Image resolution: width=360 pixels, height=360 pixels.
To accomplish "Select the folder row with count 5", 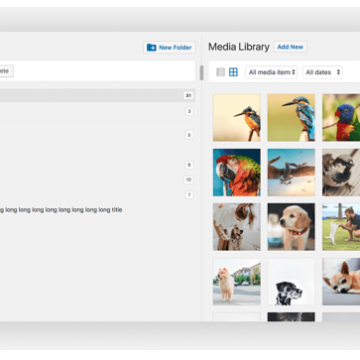I will coord(97,135).
